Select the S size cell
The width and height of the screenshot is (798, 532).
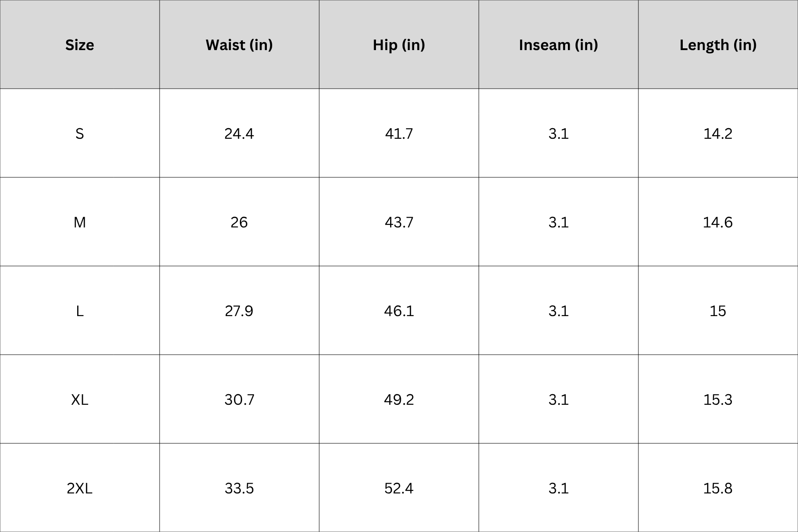pyautogui.click(x=80, y=133)
